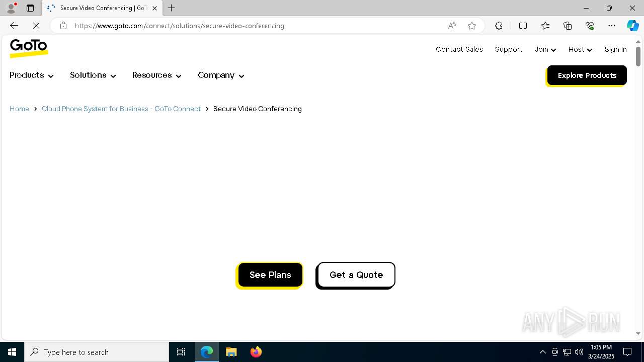Click Secure Video Conferencing breadcrumb text
Image resolution: width=644 pixels, height=362 pixels.
tap(258, 109)
